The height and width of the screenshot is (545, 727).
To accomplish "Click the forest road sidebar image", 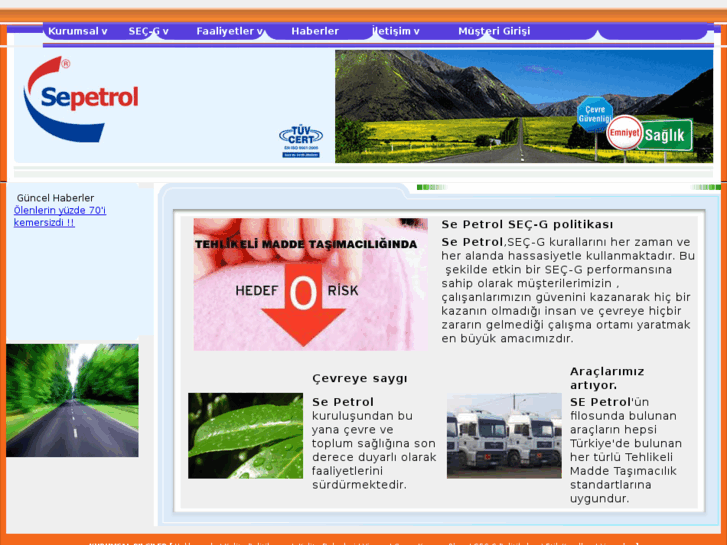I will point(72,400).
